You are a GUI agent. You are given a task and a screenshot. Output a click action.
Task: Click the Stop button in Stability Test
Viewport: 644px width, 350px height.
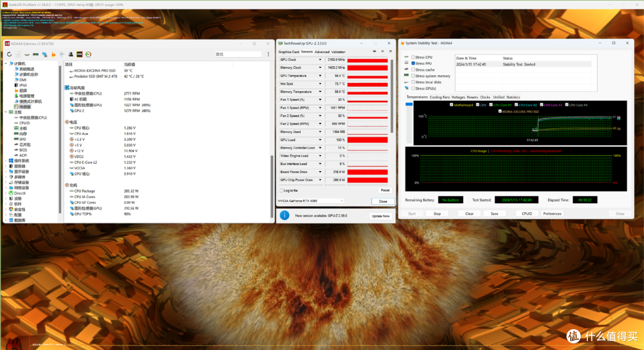click(437, 213)
